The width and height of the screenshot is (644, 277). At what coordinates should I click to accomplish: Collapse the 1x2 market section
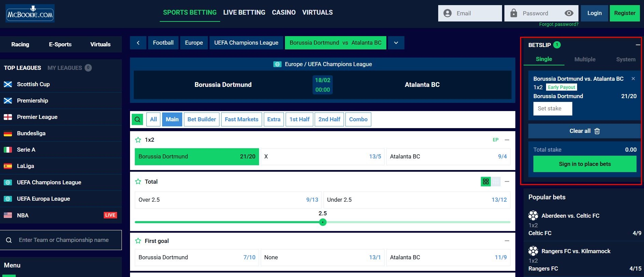click(507, 140)
